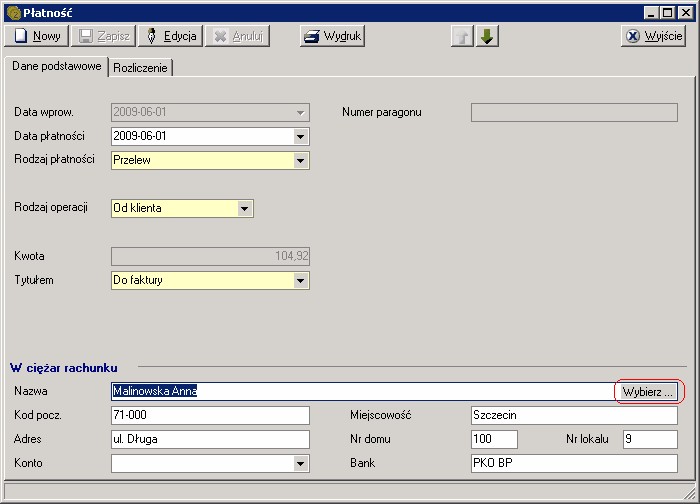Open the Data płatności date dropdown
The image size is (700, 504).
coord(301,137)
